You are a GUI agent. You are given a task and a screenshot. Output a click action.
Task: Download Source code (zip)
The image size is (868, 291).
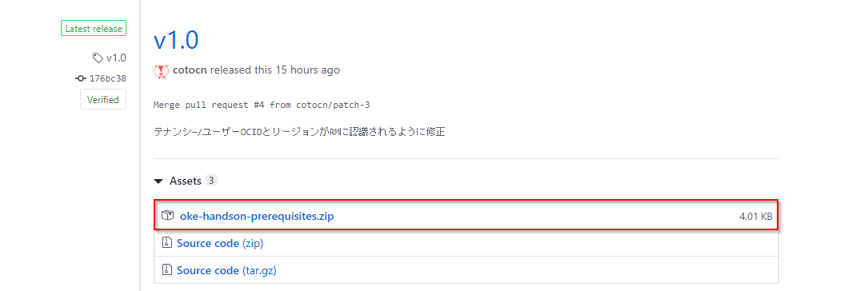pyautogui.click(x=220, y=243)
